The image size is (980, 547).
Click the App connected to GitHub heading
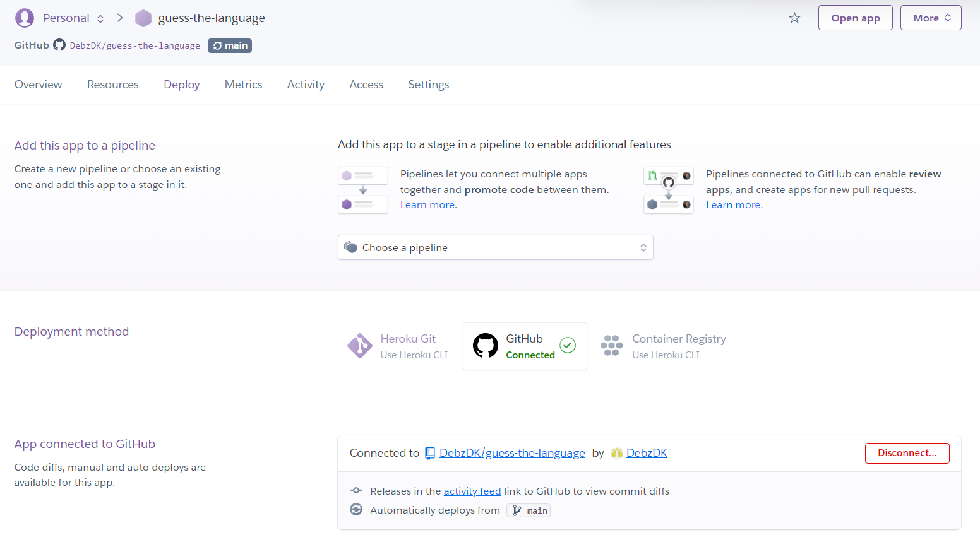click(85, 444)
